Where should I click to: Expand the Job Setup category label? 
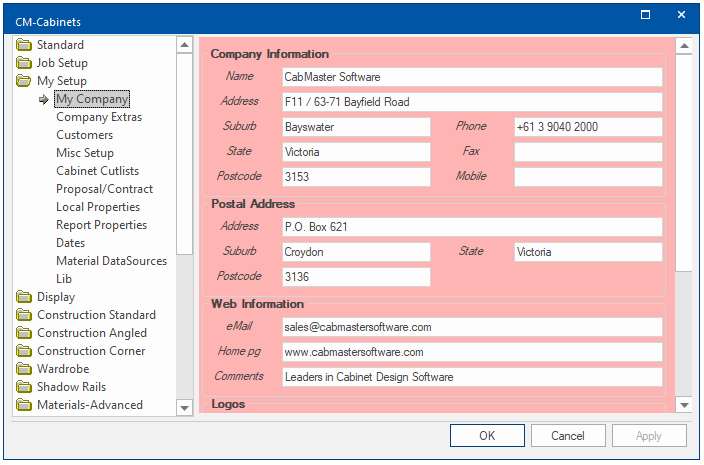62,63
